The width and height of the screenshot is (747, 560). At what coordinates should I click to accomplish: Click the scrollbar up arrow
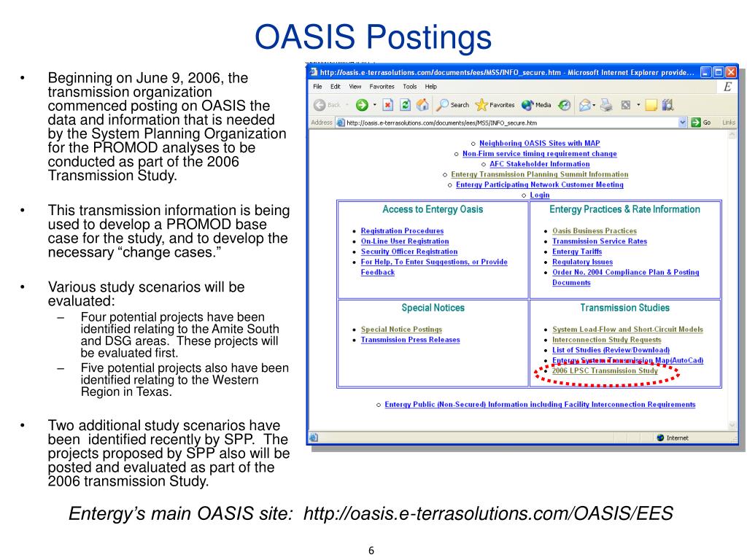click(x=732, y=135)
